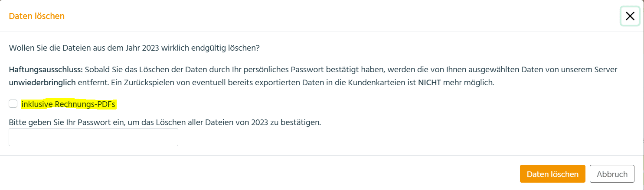Click the question starting with Wollen Sie
Viewport: 644px width, 190px height.
click(134, 48)
